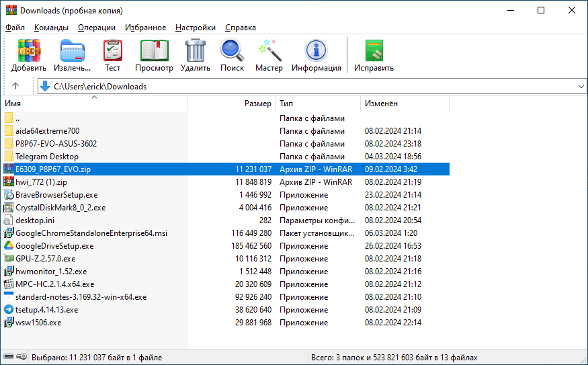Click the status text 'Всего: 3 папок'
588x365 pixels.
(x=340, y=358)
